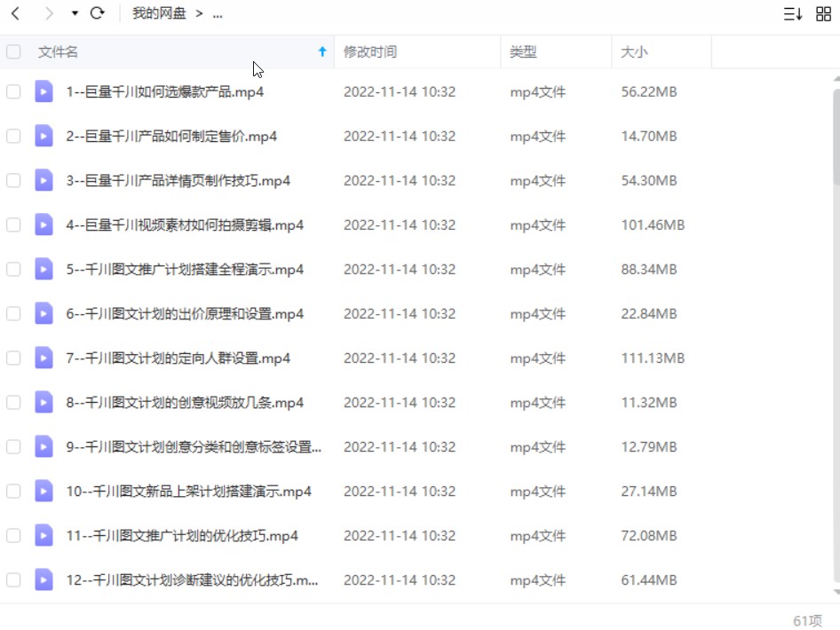Viewport: 840px width, 630px height.
Task: Check the box for 6--千川图文计划的出价原理和设置.mp4
Action: 13,313
